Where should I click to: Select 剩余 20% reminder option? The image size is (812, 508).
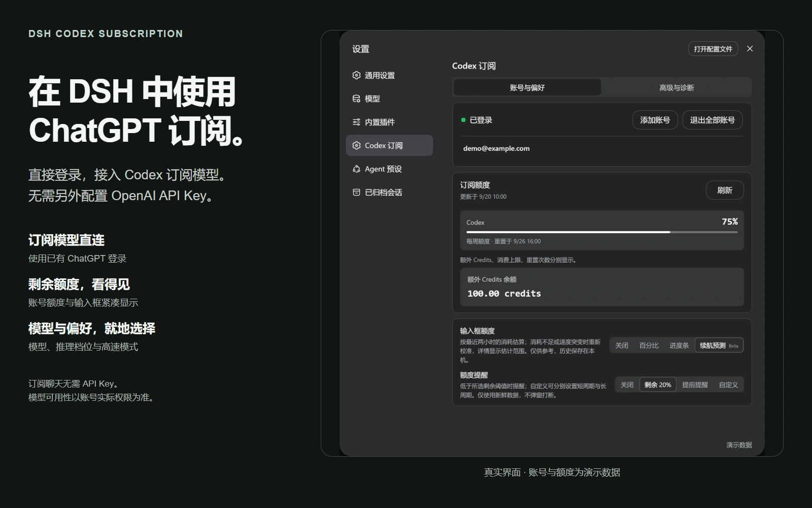point(658,385)
